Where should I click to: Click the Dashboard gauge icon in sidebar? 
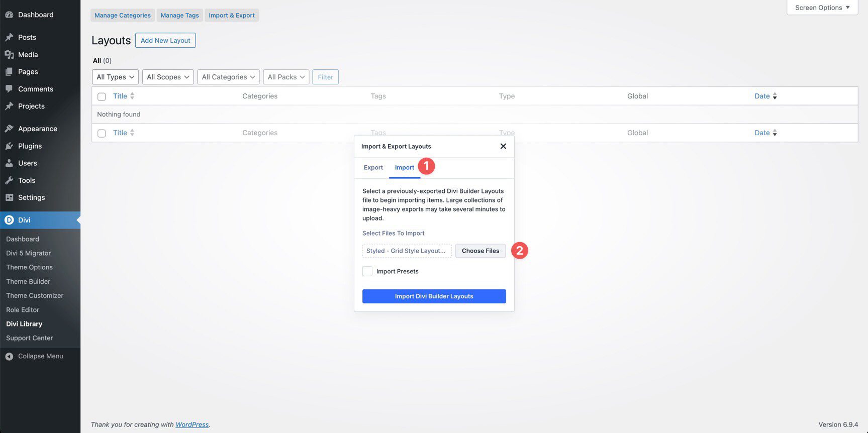click(x=9, y=15)
